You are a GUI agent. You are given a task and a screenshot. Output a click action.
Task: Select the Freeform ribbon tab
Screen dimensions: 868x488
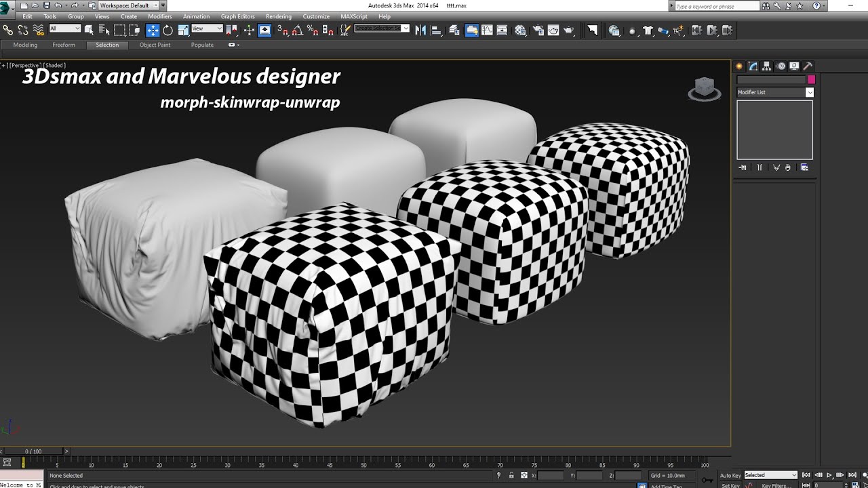(64, 45)
